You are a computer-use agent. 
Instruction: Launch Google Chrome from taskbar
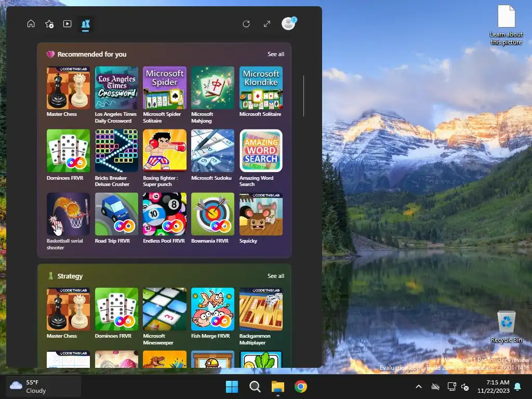(x=301, y=387)
